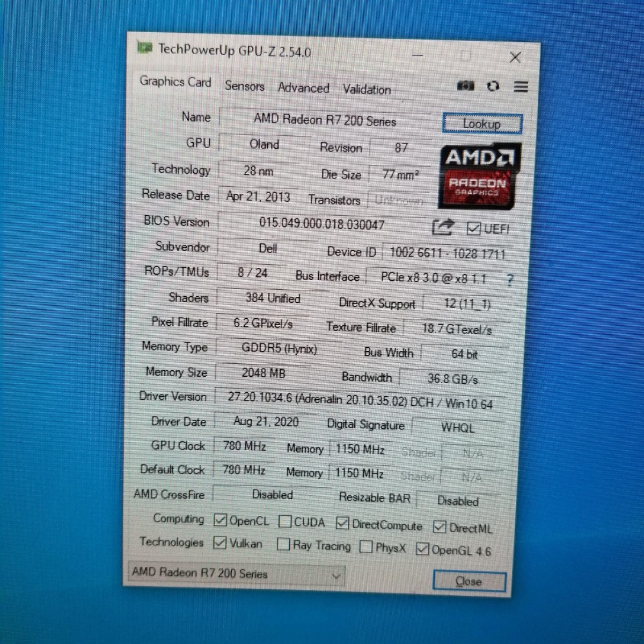Open the AMD Radeon R7 200 Series dropdown

pyautogui.click(x=236, y=574)
